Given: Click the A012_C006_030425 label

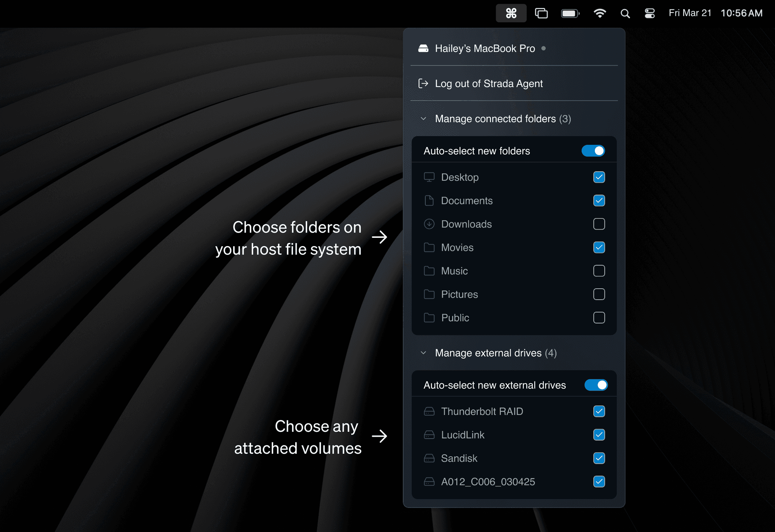Looking at the screenshot, I should click(x=488, y=482).
